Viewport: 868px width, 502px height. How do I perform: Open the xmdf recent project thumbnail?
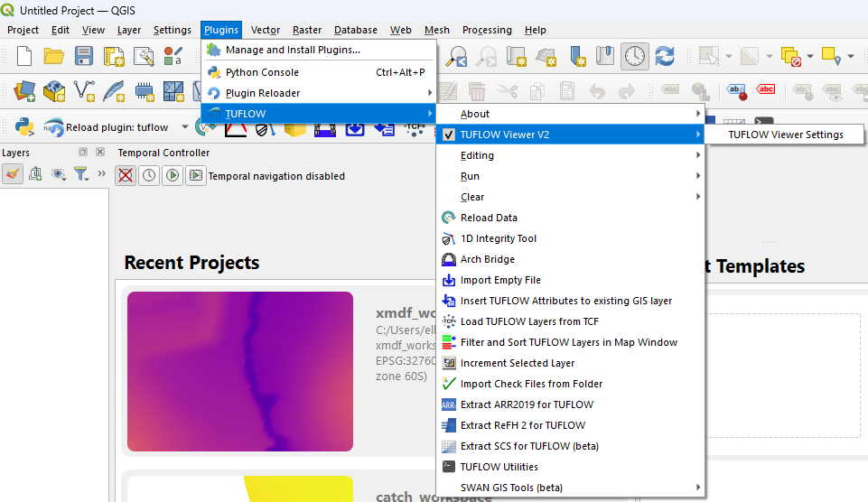(239, 371)
